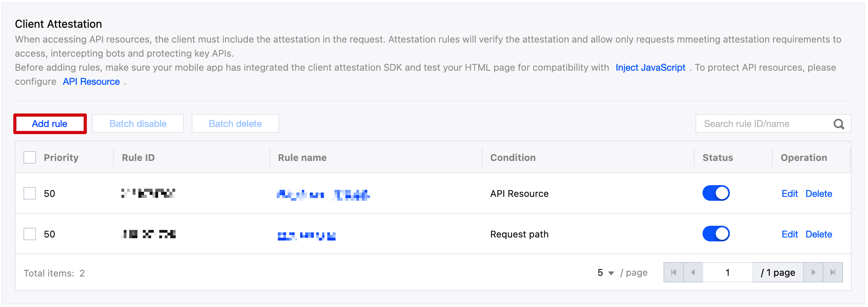Open the items per page dropdown

tap(606, 273)
